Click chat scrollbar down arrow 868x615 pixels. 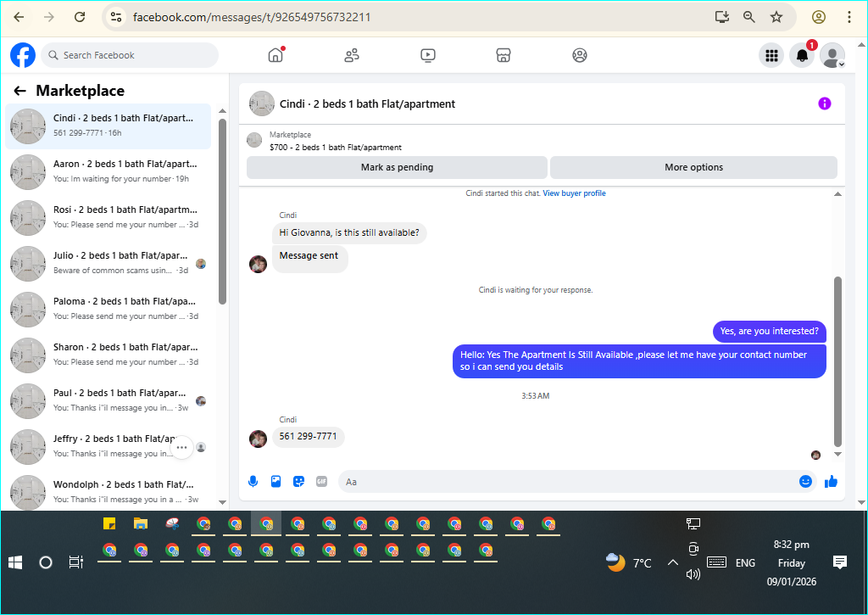[837, 455]
